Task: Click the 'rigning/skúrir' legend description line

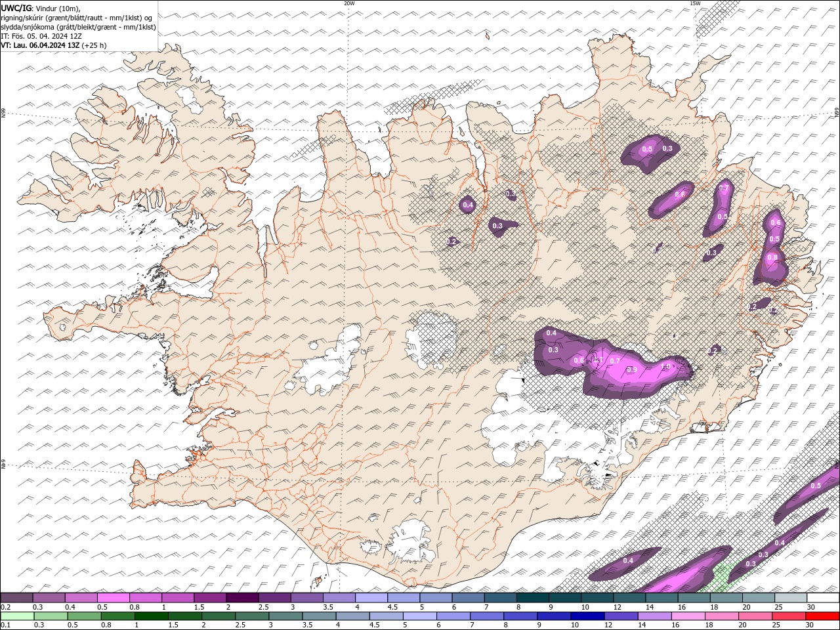Action: click(x=77, y=18)
